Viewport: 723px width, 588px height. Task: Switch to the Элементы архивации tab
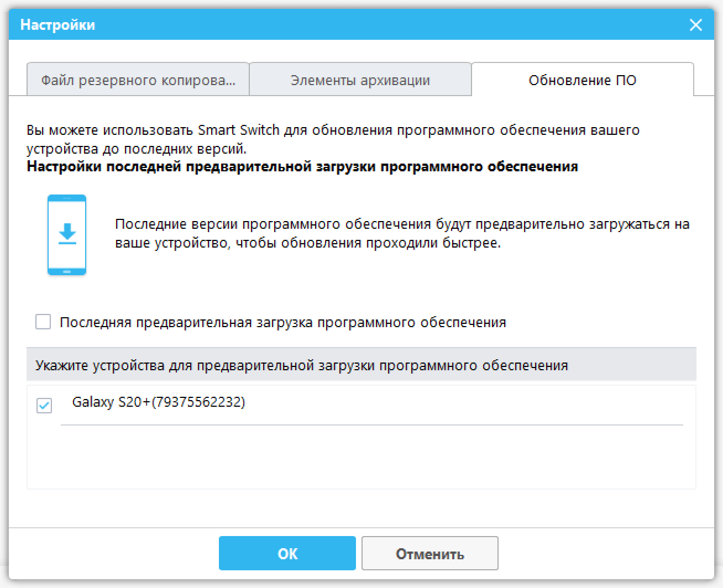(360, 80)
